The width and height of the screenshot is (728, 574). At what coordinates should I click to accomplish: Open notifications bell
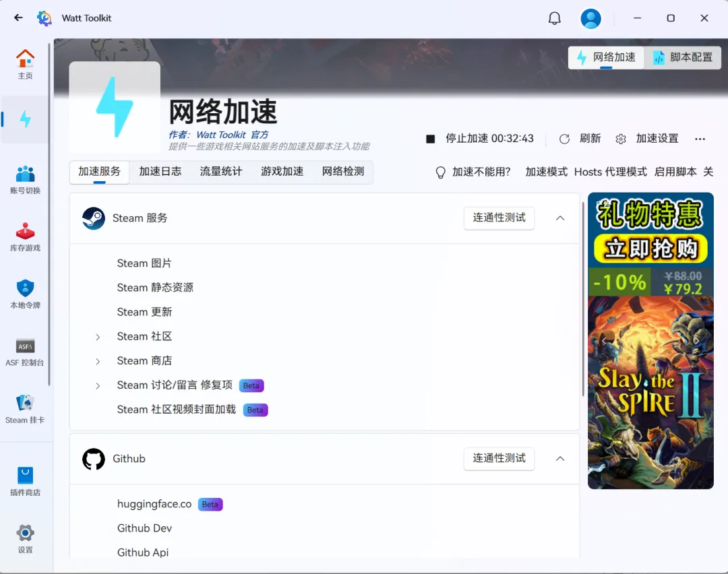pos(554,18)
